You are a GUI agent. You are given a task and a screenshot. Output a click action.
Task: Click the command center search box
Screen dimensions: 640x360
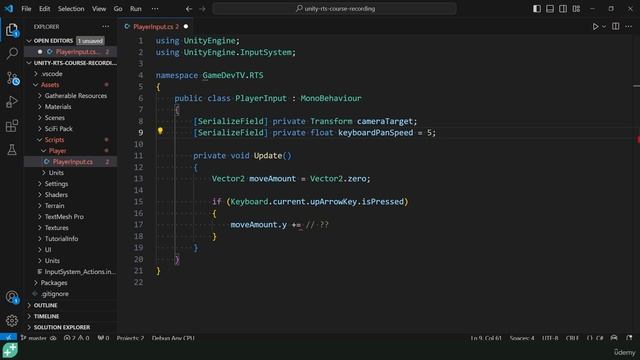334,9
